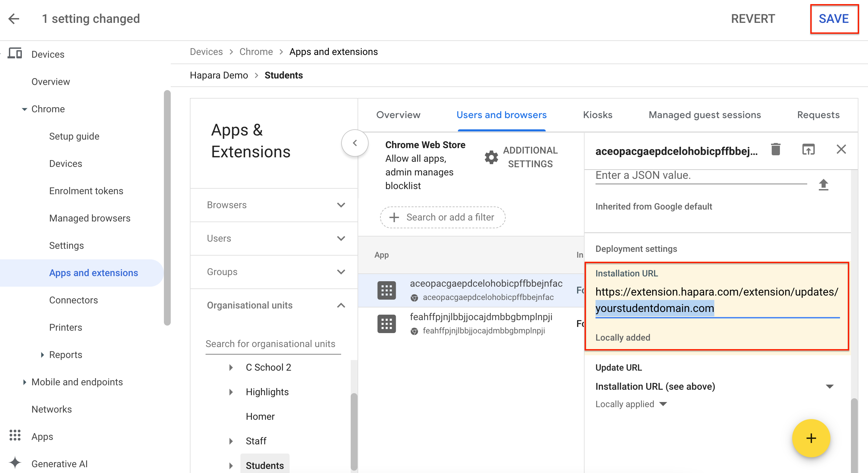Screen dimensions: 868x473
Task: Open the 'Installation URL (see above)' dropdown
Action: (x=829, y=386)
